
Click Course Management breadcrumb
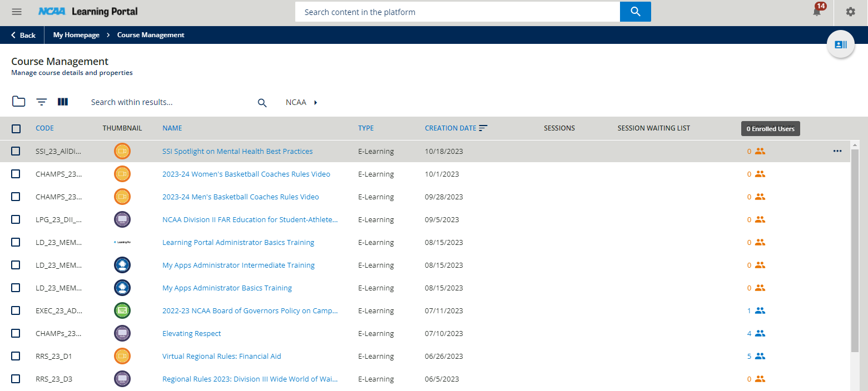click(x=151, y=35)
